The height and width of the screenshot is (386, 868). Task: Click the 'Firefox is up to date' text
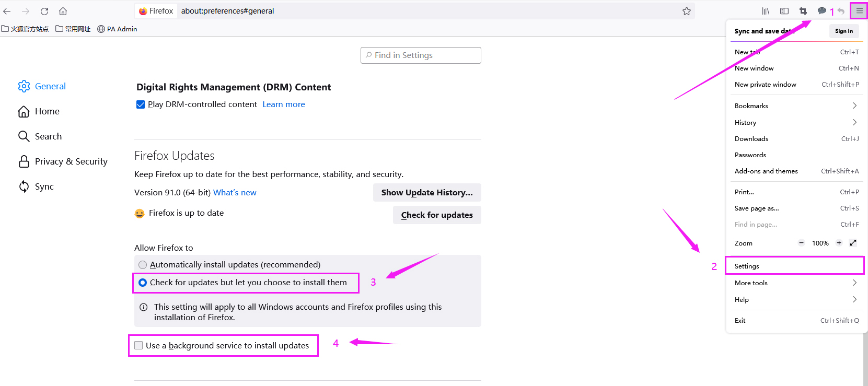(186, 213)
